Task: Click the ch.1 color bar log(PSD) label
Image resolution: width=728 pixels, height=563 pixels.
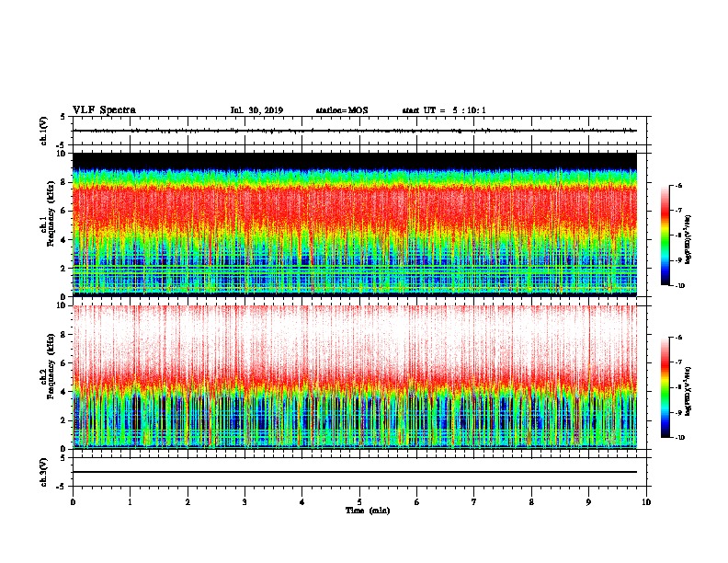Action: 688,240
